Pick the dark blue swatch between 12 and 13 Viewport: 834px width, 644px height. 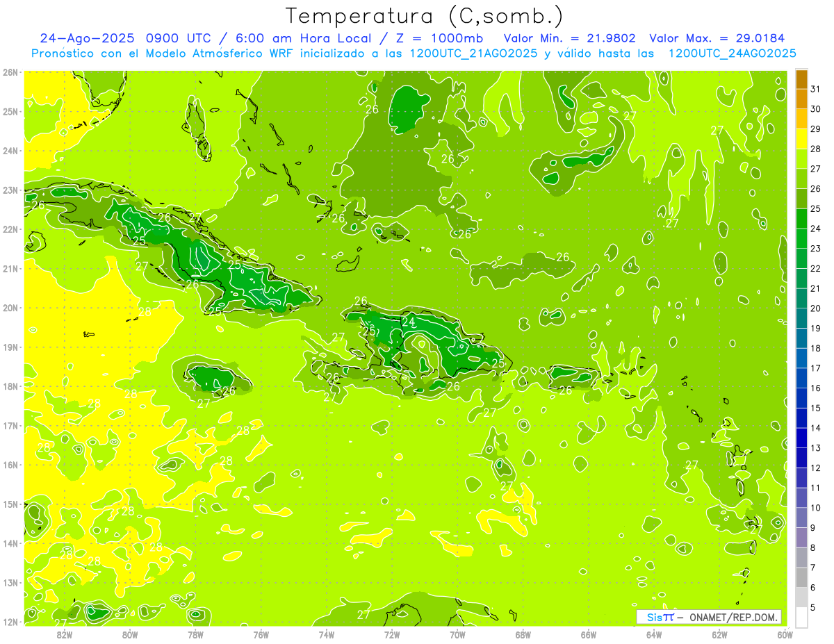point(801,458)
